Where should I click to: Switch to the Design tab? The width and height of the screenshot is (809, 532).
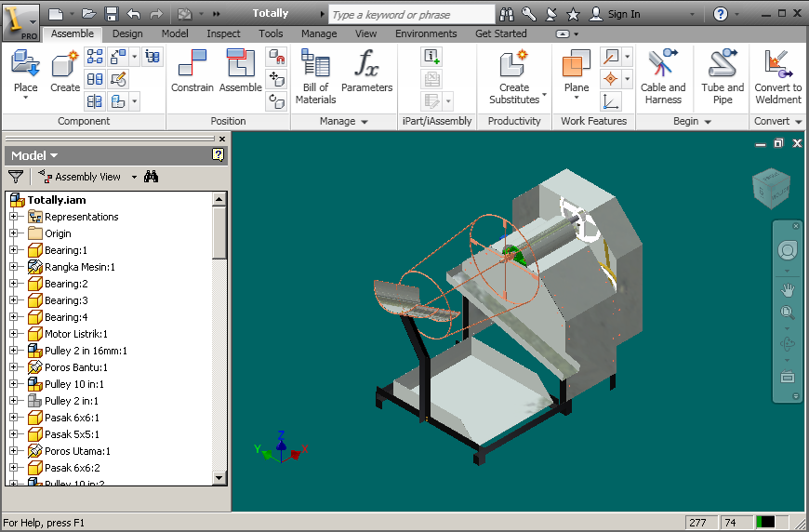tap(127, 33)
